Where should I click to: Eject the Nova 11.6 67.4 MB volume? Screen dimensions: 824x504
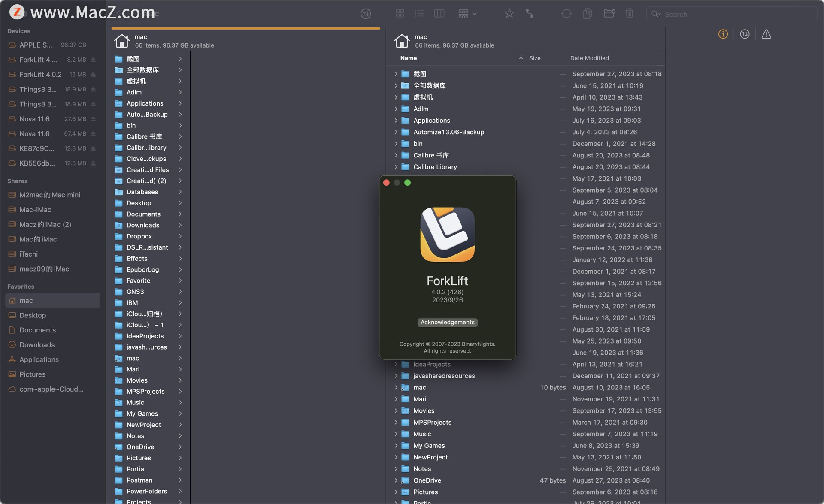point(93,134)
